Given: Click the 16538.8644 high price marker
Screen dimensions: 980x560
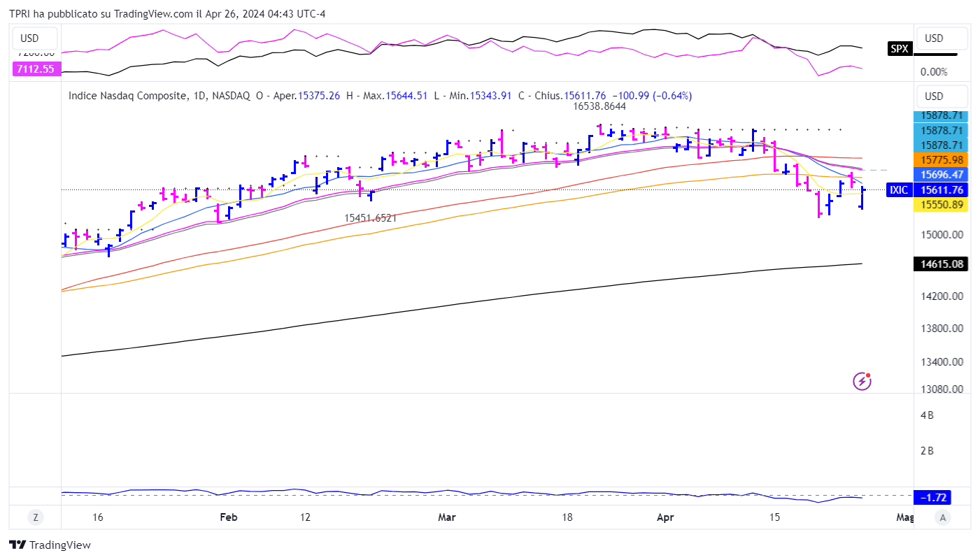Looking at the screenshot, I should click(x=599, y=106).
